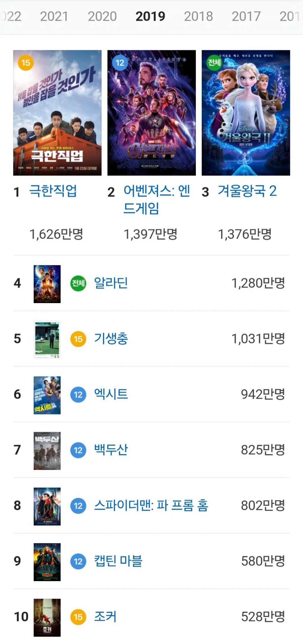This screenshot has width=303, height=644.
Task: Select the 2017 year tab
Action: point(246,16)
